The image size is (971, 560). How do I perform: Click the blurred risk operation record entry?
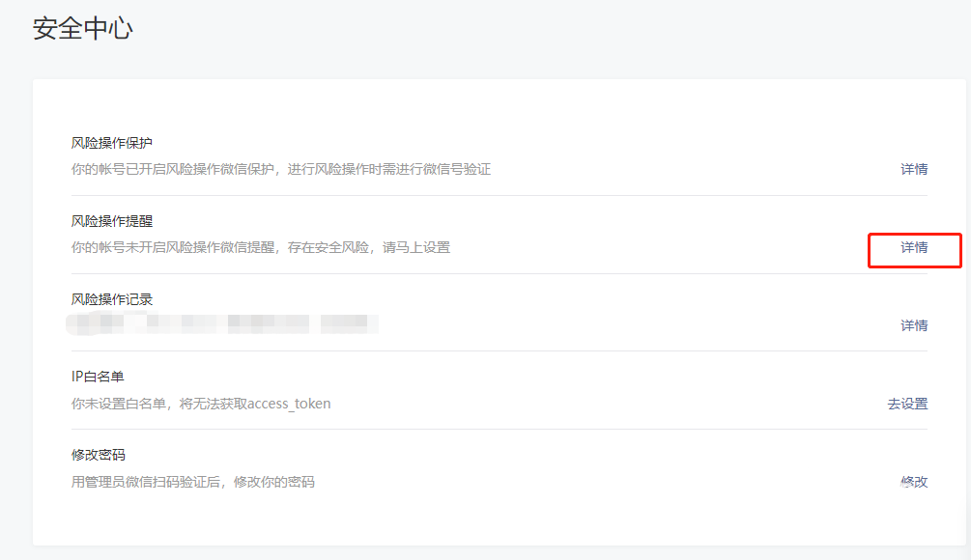tap(222, 324)
